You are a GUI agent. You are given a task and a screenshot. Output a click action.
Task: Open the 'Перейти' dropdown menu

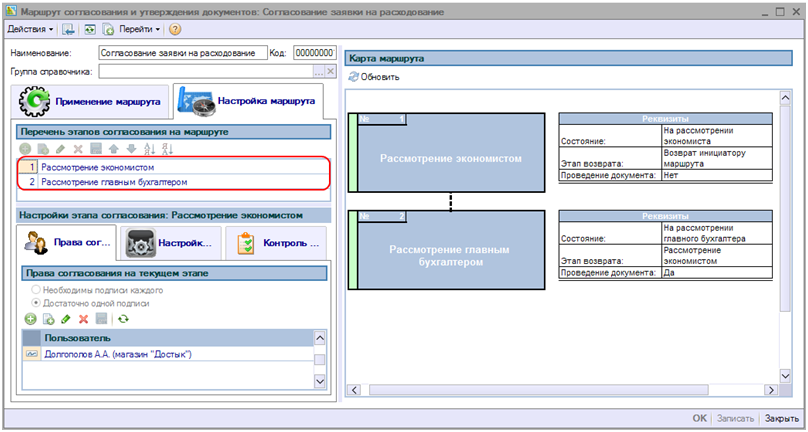(140, 30)
